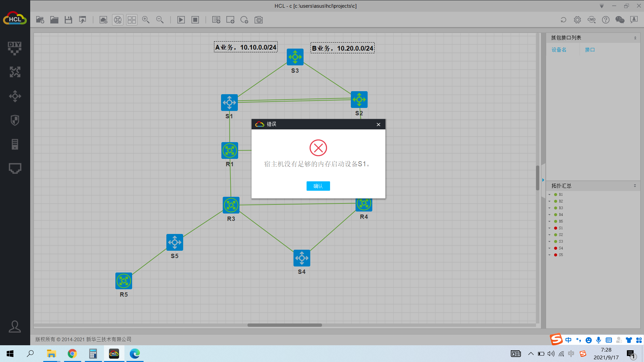Expand the R1 entry in topology summary
Image resolution: width=644 pixels, height=362 pixels.
(x=549, y=195)
